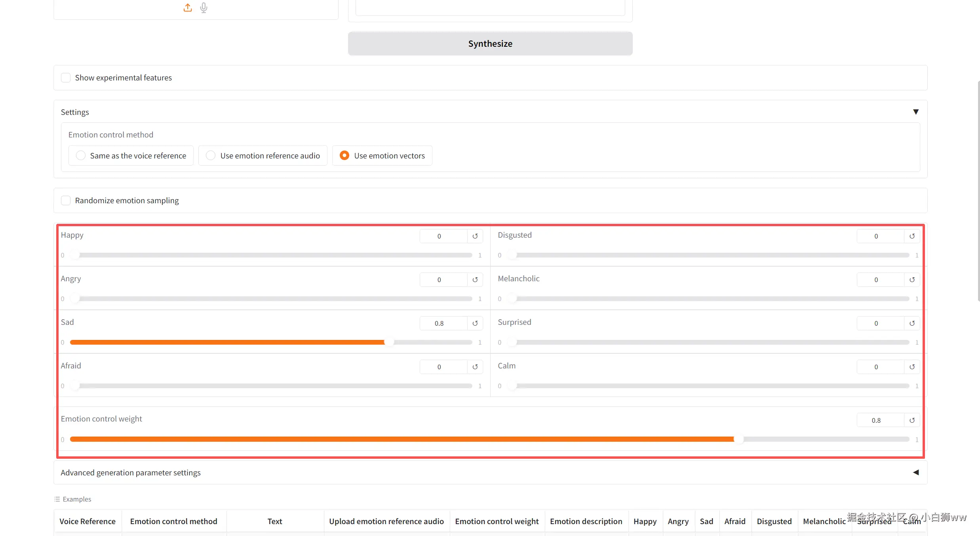Reset the Calm emotion value
This screenshot has height=536, width=980.
tap(912, 367)
